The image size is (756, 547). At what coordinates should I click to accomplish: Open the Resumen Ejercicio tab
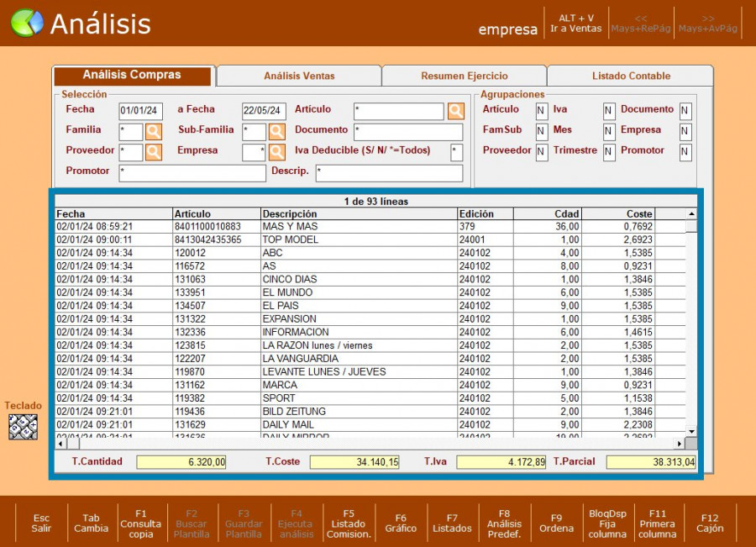point(464,76)
